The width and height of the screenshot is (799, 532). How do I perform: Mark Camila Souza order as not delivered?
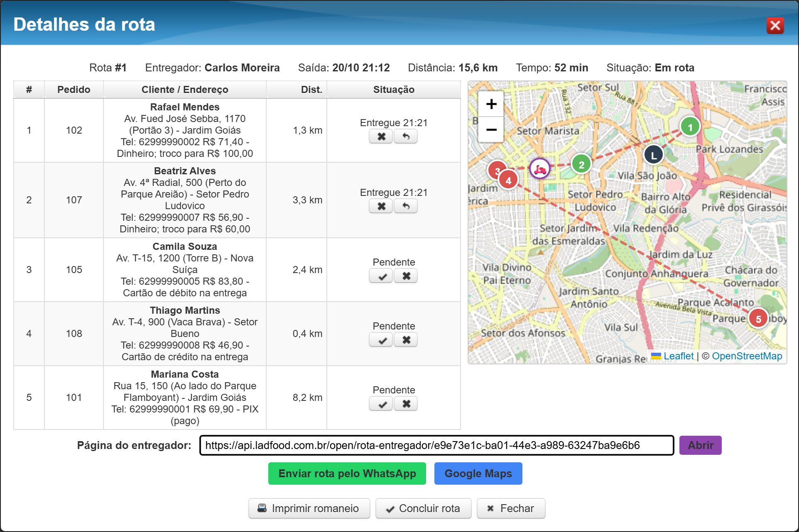pyautogui.click(x=406, y=276)
